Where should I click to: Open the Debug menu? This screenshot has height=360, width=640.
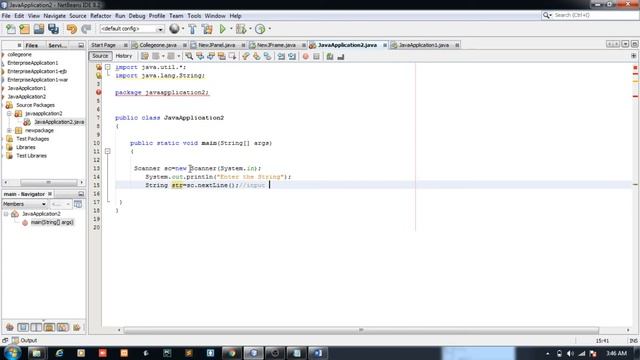pyautogui.click(x=137, y=16)
